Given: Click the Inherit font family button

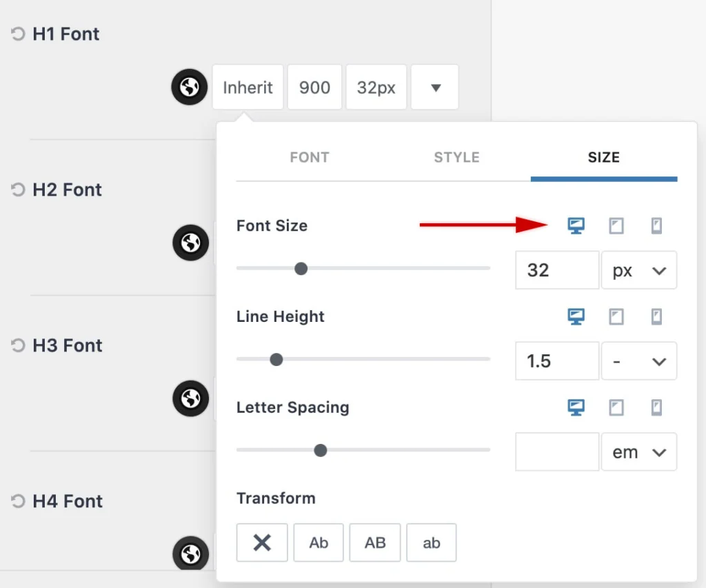Looking at the screenshot, I should pyautogui.click(x=248, y=88).
